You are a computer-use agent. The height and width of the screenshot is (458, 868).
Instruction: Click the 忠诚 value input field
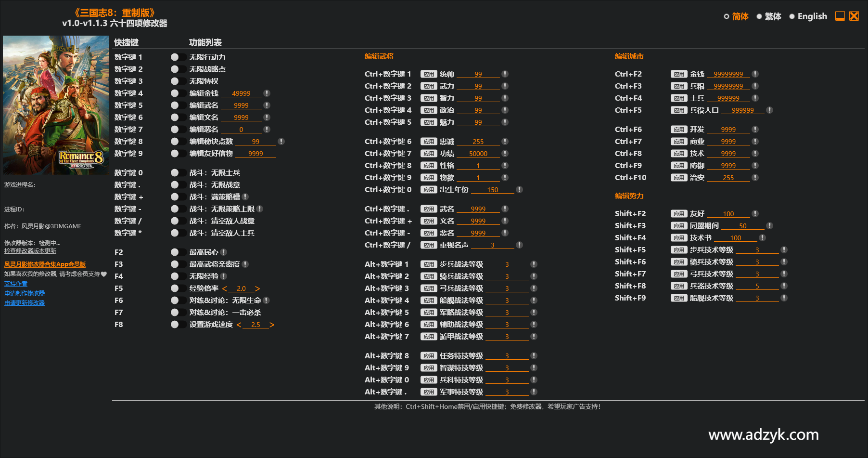tap(478, 142)
